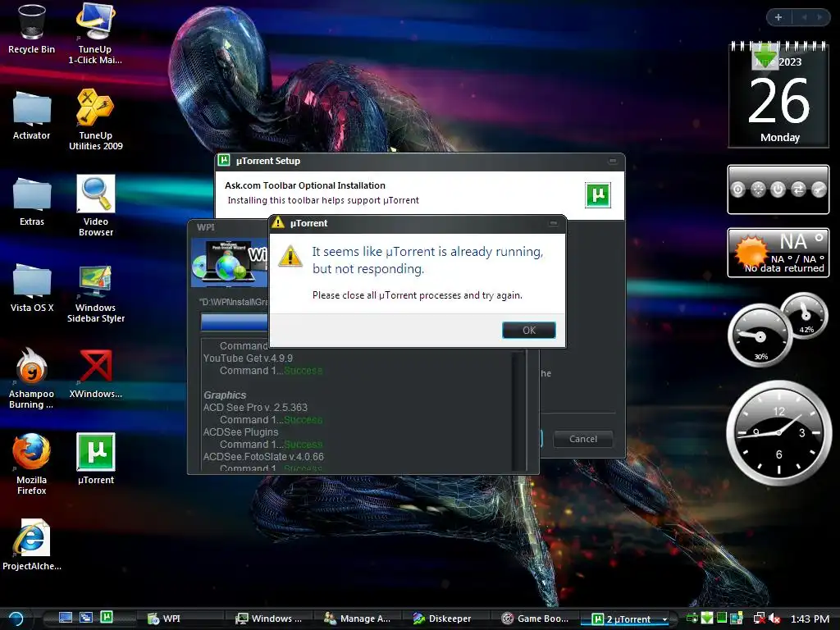The width and height of the screenshot is (840, 630).
Task: Select the µTorrent desktop icon
Action: (x=95, y=459)
